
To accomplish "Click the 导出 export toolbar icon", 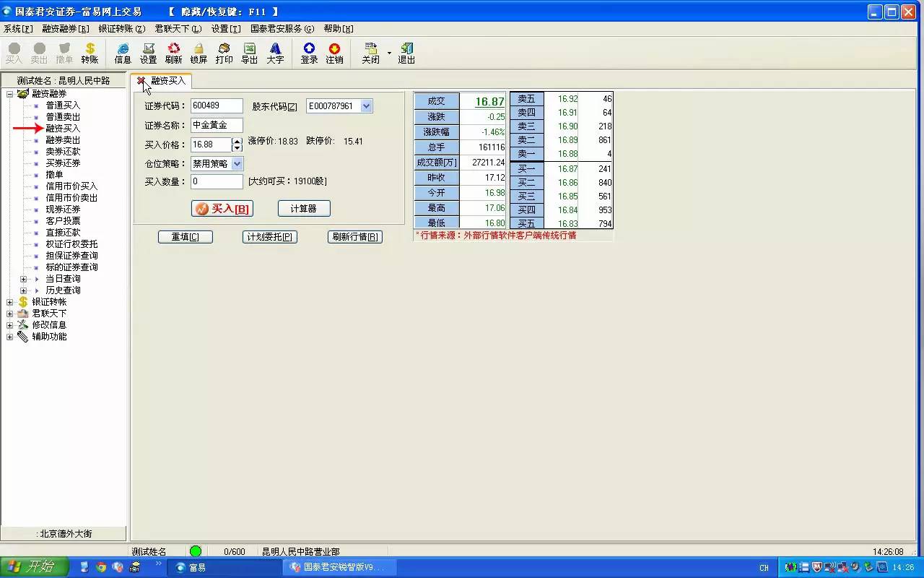I will 249,53.
